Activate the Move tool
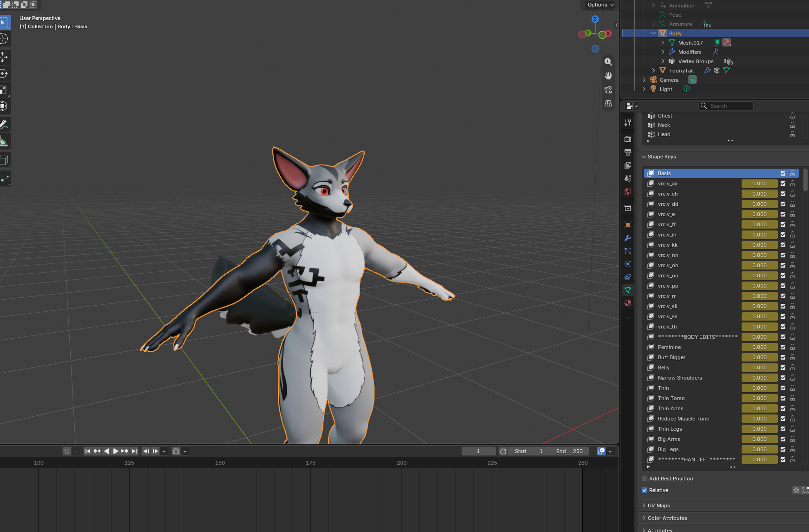The image size is (809, 532). pos(4,57)
